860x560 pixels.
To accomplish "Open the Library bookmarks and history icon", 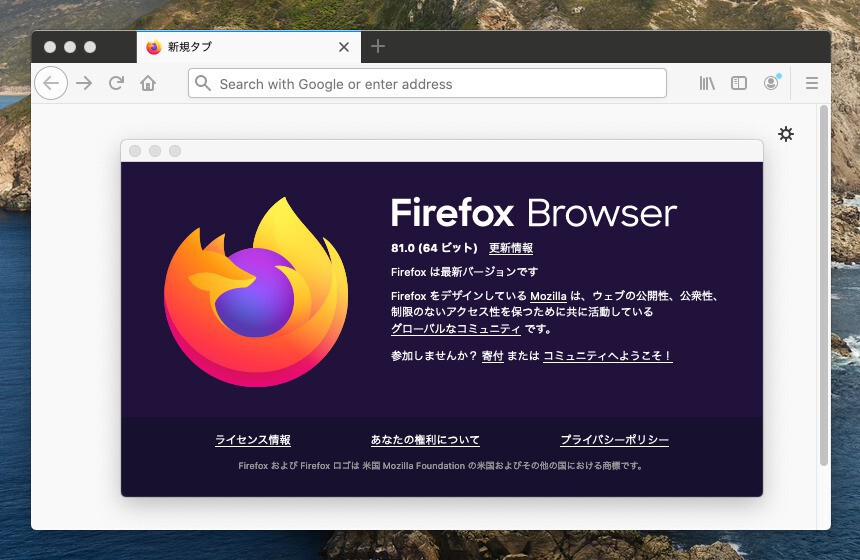I will pyautogui.click(x=707, y=83).
